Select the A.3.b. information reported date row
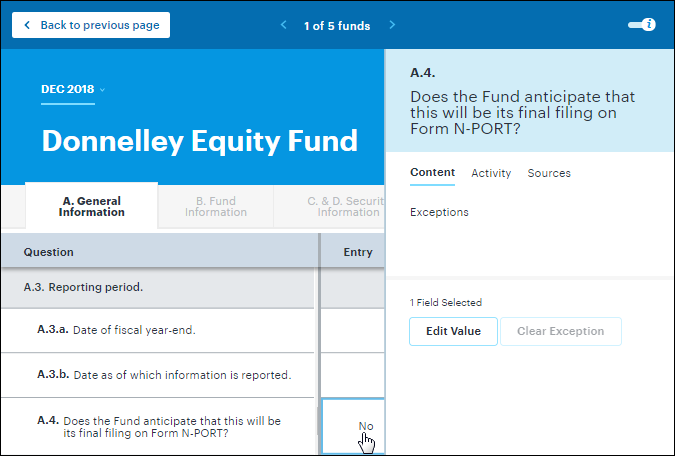The height and width of the screenshot is (456, 675). pos(160,375)
